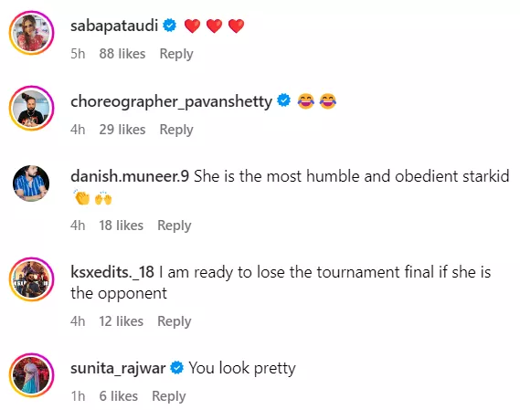Click sabapataudi's blue verified badge

[x=169, y=26]
